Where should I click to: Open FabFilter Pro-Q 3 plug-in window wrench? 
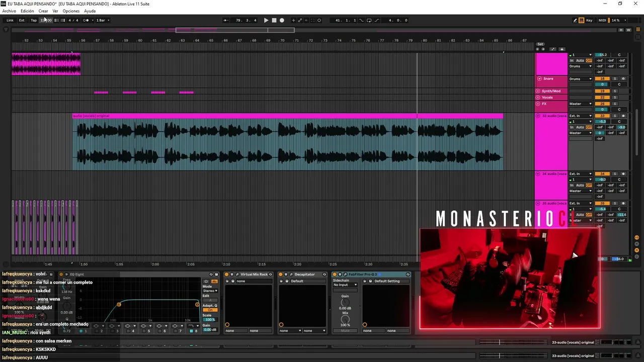tap(345, 275)
